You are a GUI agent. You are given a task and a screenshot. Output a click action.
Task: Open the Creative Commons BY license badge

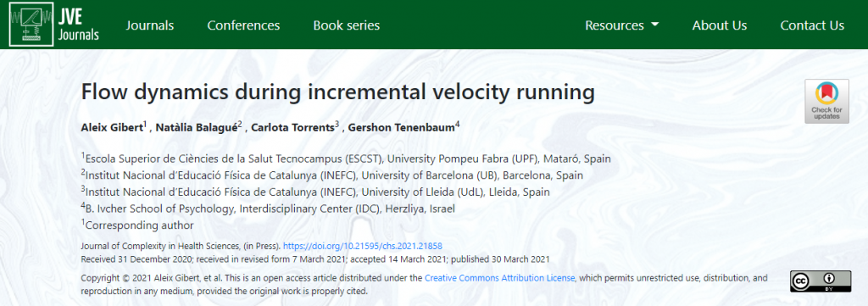[x=821, y=281]
